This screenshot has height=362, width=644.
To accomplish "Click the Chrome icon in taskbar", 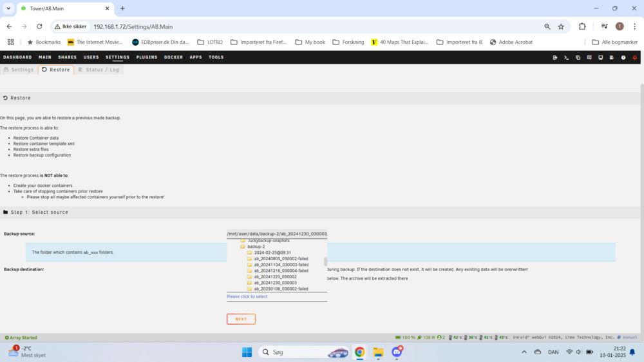I will (360, 352).
